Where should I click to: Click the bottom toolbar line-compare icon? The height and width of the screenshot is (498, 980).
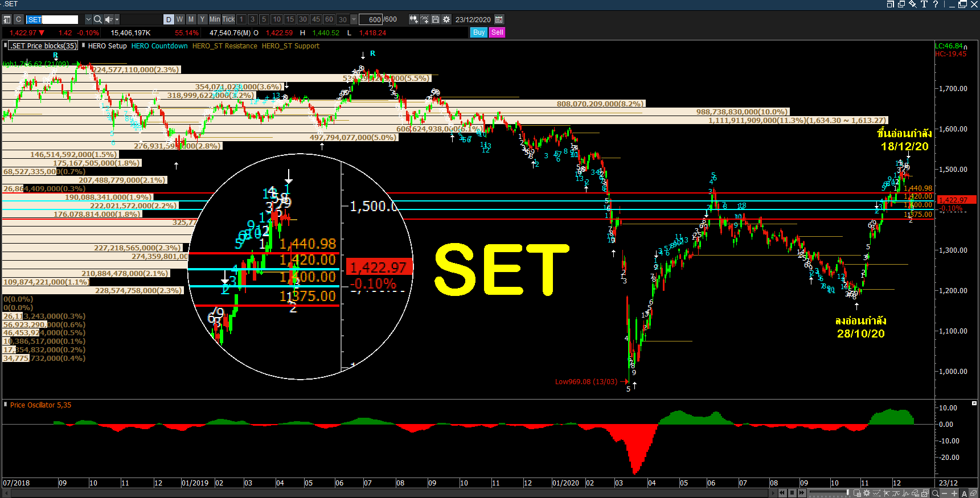pyautogui.click(x=876, y=493)
